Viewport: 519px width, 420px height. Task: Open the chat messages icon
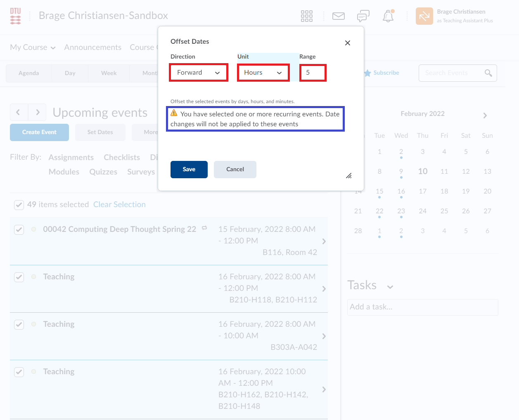coord(363,16)
